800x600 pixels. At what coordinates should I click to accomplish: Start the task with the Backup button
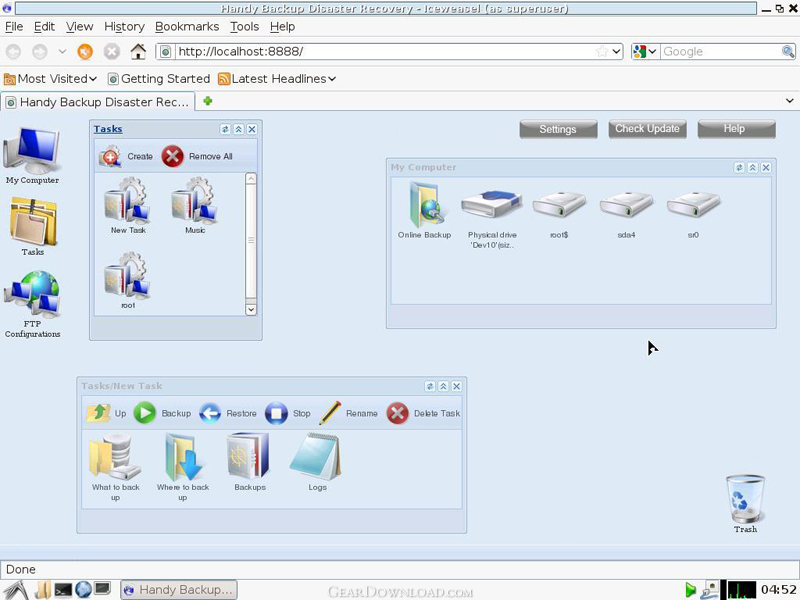tap(162, 413)
